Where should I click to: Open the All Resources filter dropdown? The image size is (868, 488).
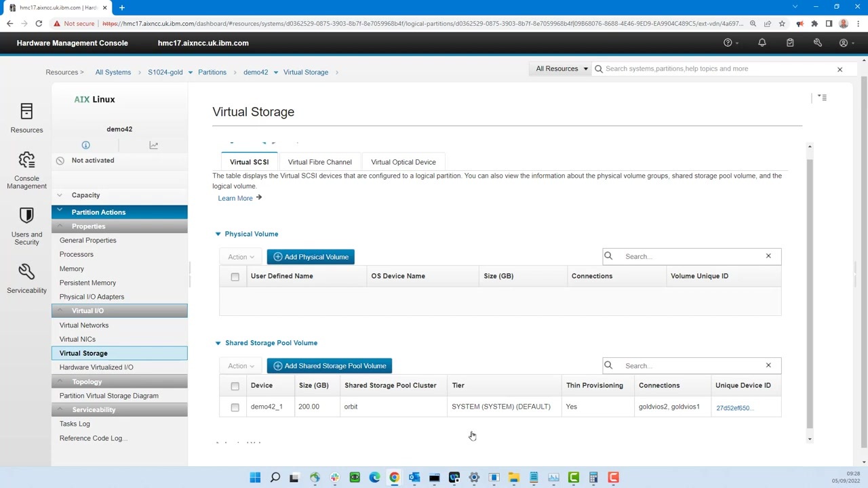(x=561, y=68)
